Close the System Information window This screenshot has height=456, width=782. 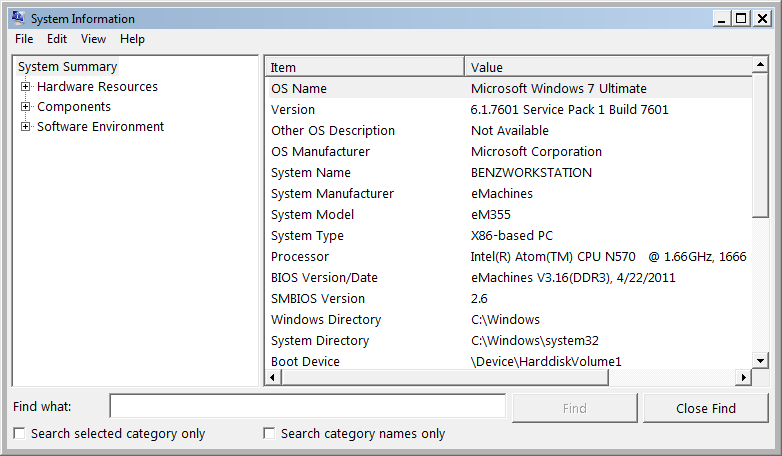762,18
